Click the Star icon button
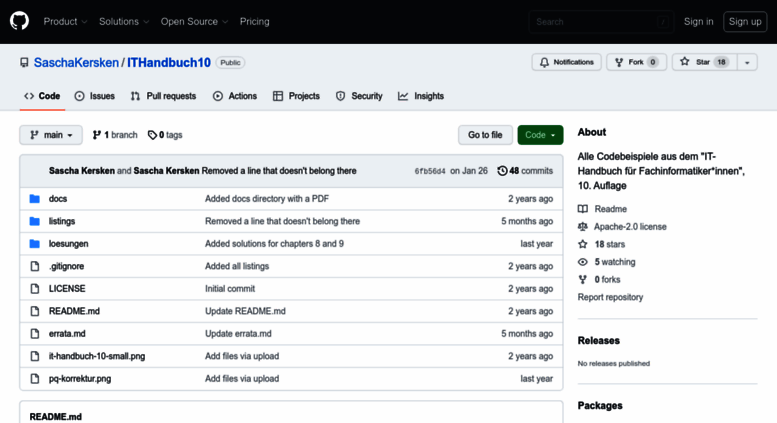The image size is (777, 423). coord(685,62)
